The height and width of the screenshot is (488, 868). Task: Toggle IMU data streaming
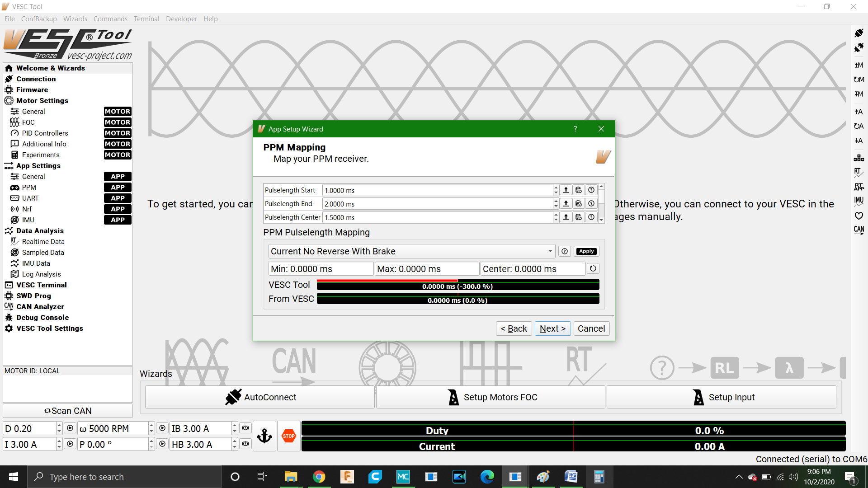click(x=859, y=201)
